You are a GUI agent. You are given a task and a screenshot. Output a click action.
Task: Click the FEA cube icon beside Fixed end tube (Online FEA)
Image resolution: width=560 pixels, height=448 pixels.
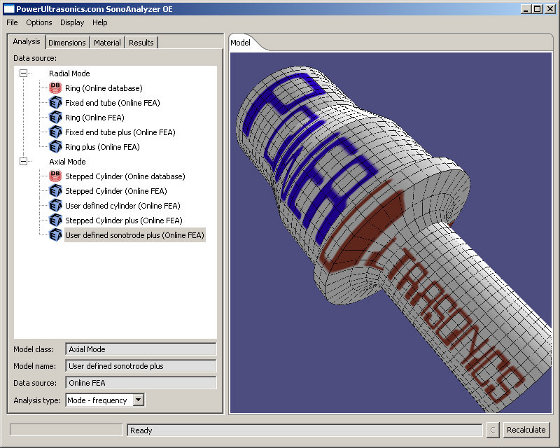(55, 103)
